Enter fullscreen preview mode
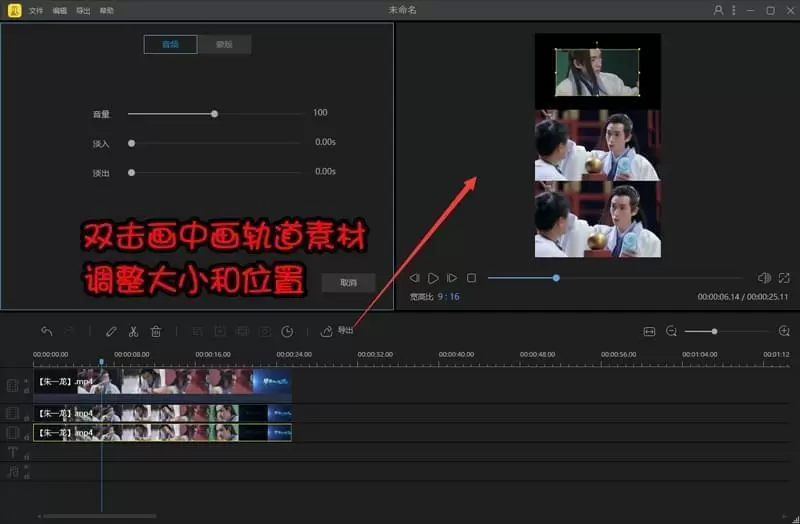Screen dimensions: 800x524 pos(784,278)
